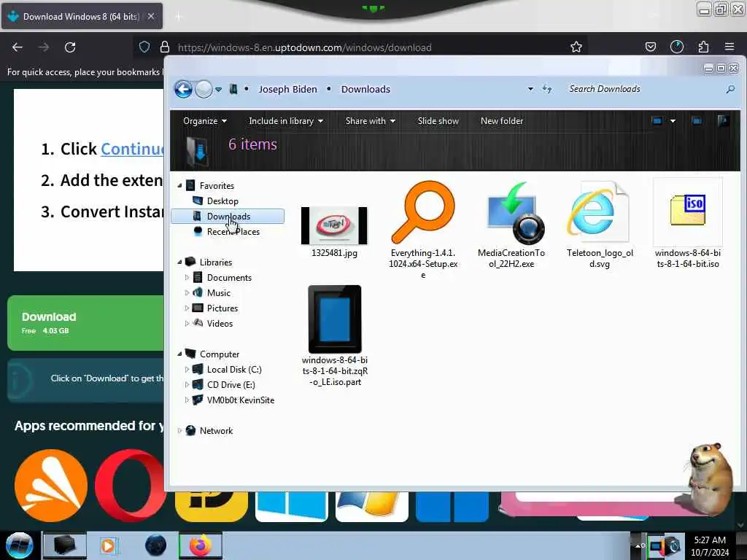Click the green Download 4.03 GB button
The height and width of the screenshot is (560, 747).
tap(86, 323)
